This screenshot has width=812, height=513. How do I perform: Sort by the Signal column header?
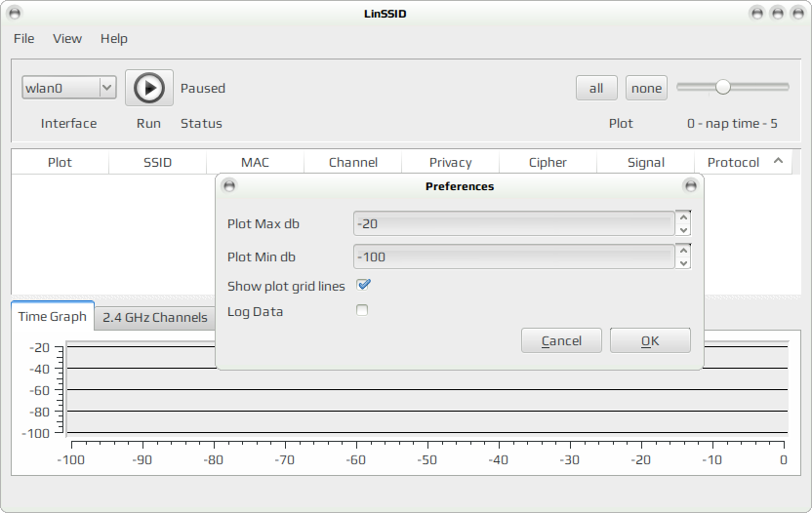tap(646, 163)
